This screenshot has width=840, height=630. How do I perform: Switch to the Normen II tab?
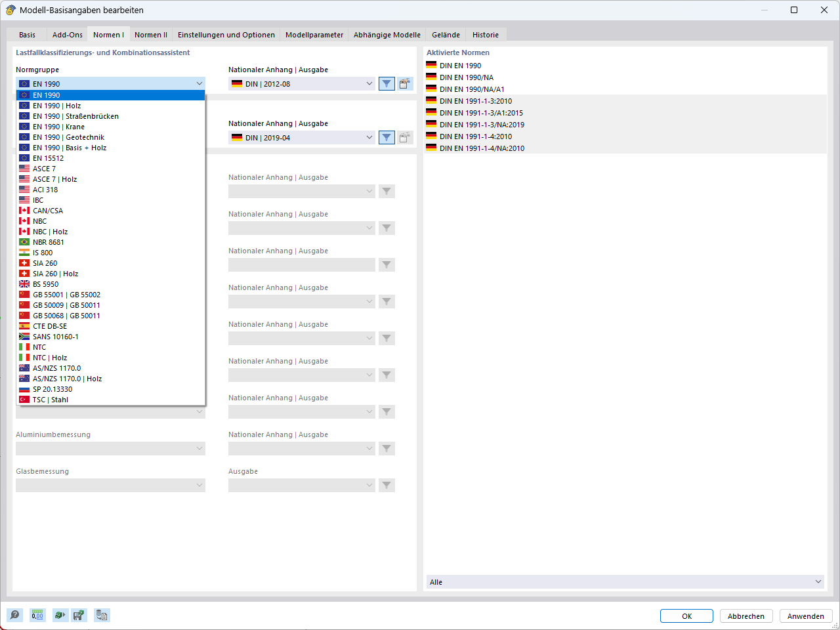[x=150, y=34]
